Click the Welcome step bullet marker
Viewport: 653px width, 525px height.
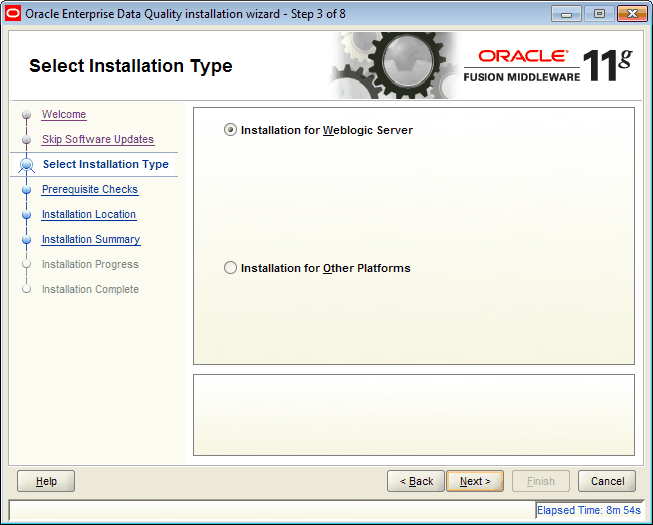[x=27, y=114]
